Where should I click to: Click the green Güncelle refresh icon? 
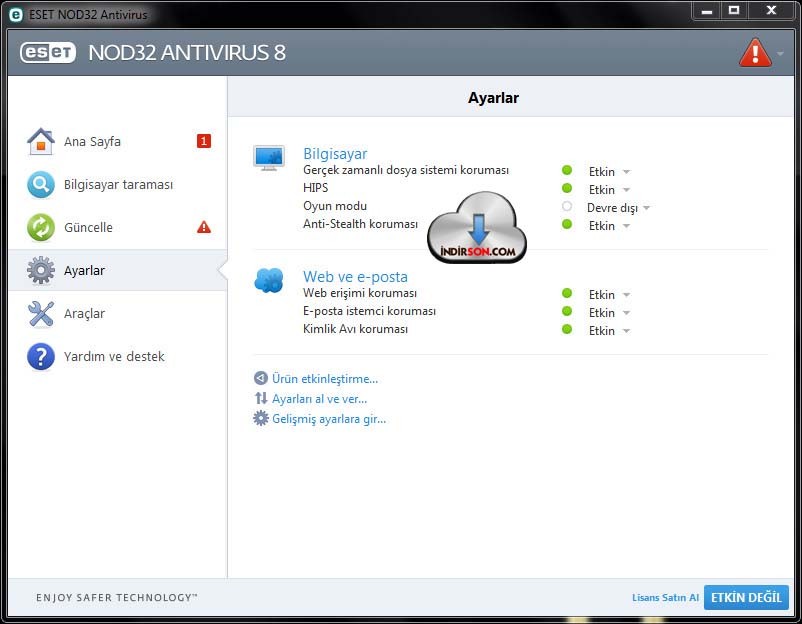[x=41, y=228]
